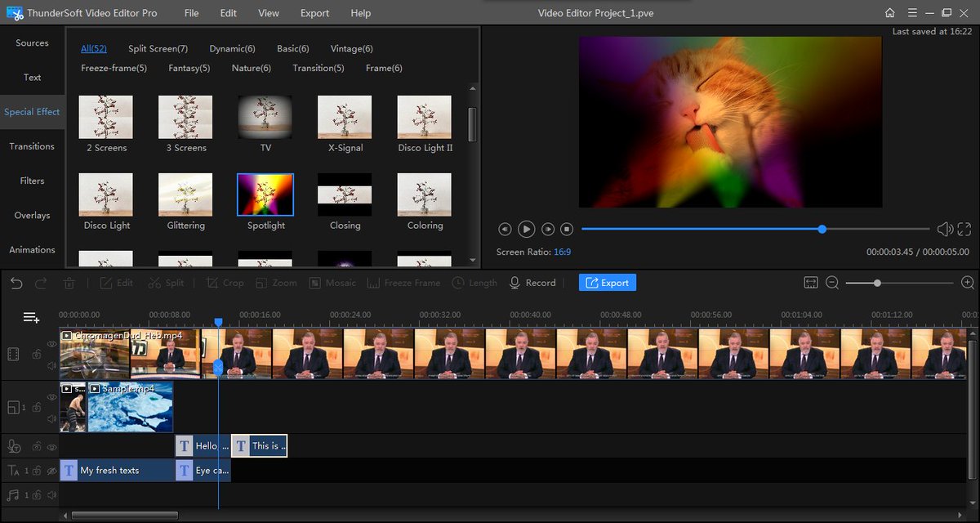Select the Split tool in the toolbar
This screenshot has width=980, height=523.
click(x=166, y=282)
